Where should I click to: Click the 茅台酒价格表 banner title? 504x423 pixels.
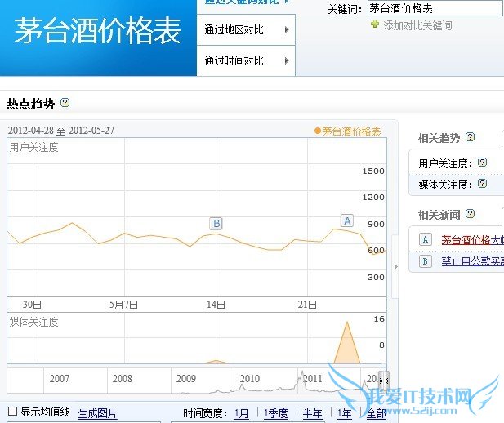pos(98,31)
